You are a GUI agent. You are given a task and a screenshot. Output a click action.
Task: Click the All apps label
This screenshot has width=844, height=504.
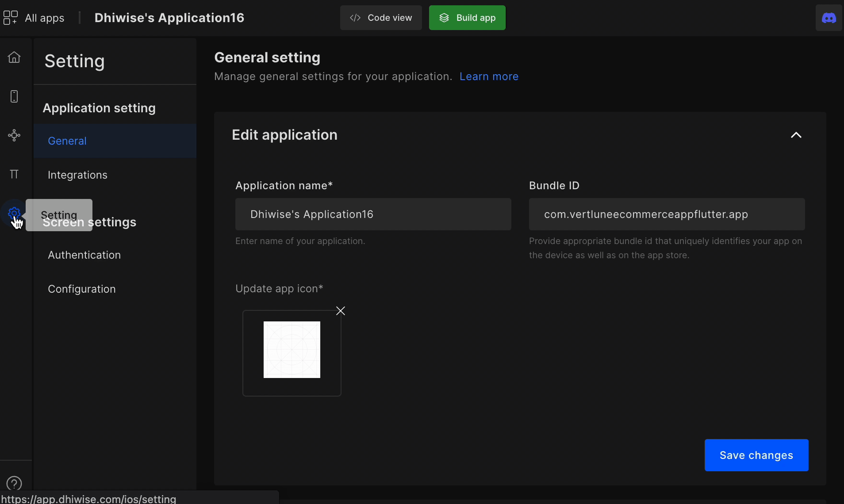(45, 18)
